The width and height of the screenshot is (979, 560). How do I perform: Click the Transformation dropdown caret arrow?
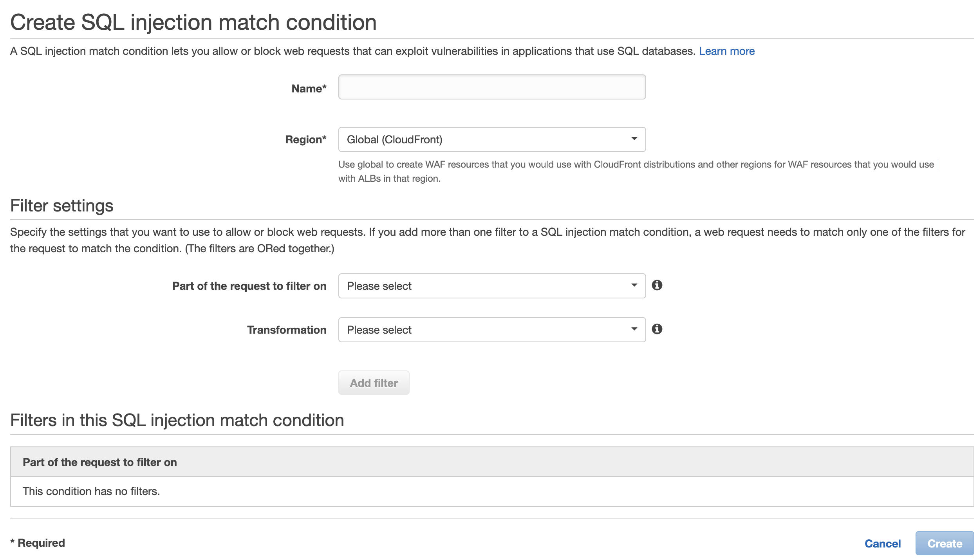[634, 329]
